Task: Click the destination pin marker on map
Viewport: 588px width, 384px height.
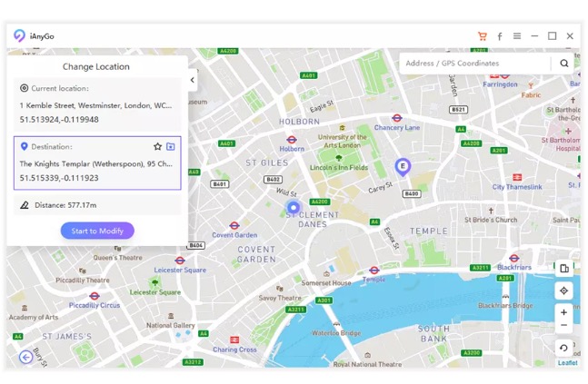Action: 403,165
